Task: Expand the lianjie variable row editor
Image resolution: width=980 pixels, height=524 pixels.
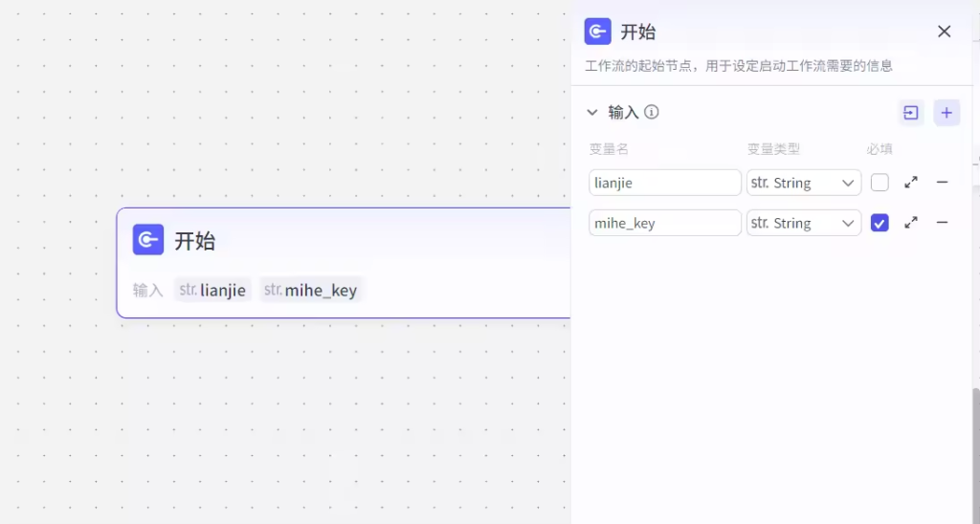Action: pyautogui.click(x=911, y=183)
